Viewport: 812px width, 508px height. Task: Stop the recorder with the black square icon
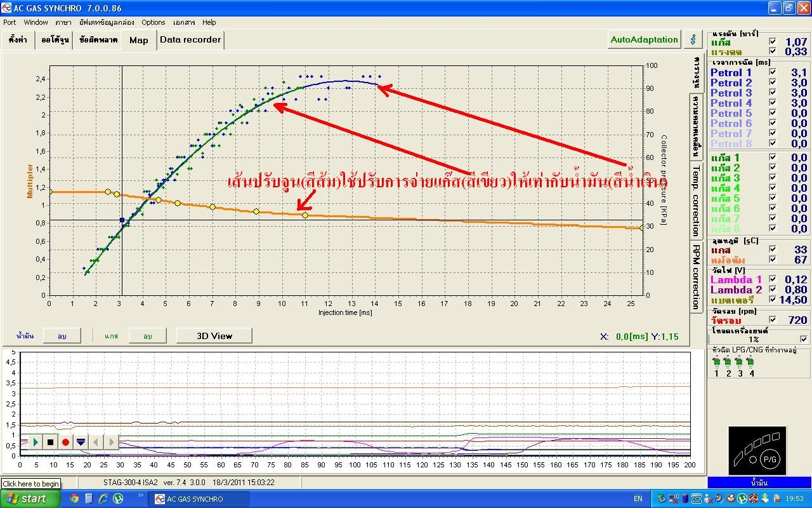[51, 442]
